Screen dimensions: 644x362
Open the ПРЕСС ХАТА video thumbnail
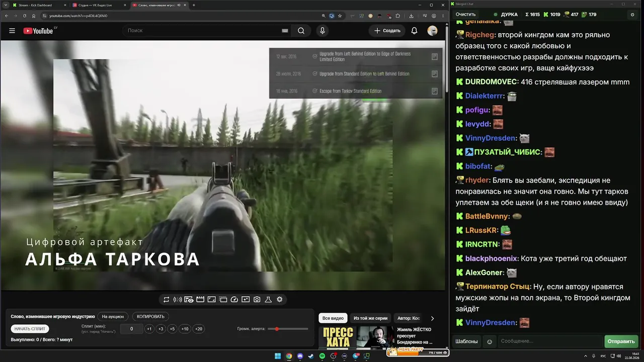[356, 338]
